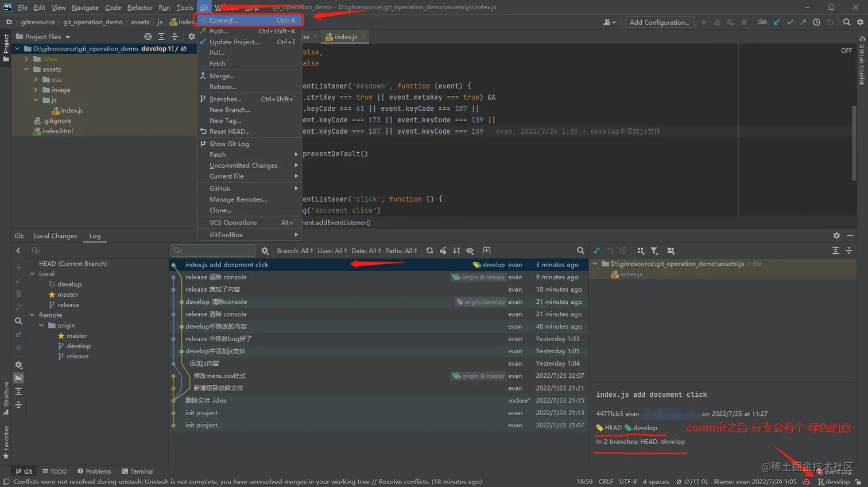Open IntelliSort toggle icon in git log
Screen dimensions: 868x487
click(456, 251)
